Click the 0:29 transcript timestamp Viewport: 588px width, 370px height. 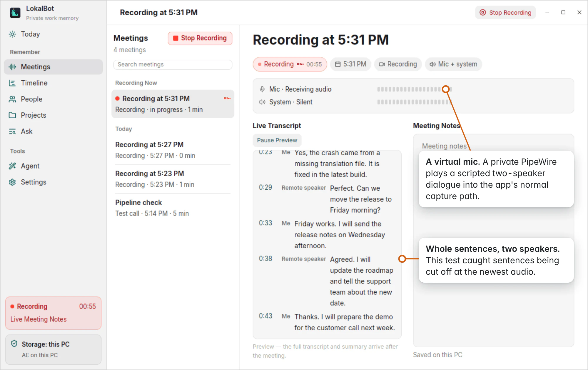coord(265,188)
